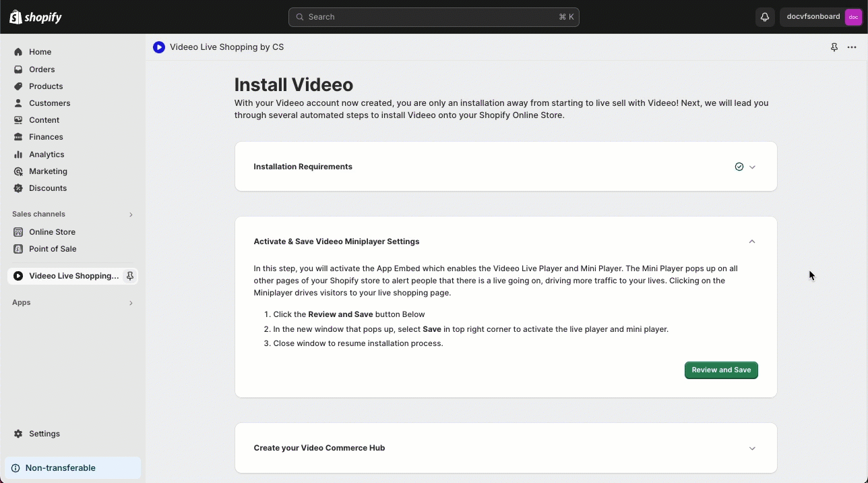
Task: Click the Finances bank icon
Action: click(18, 137)
